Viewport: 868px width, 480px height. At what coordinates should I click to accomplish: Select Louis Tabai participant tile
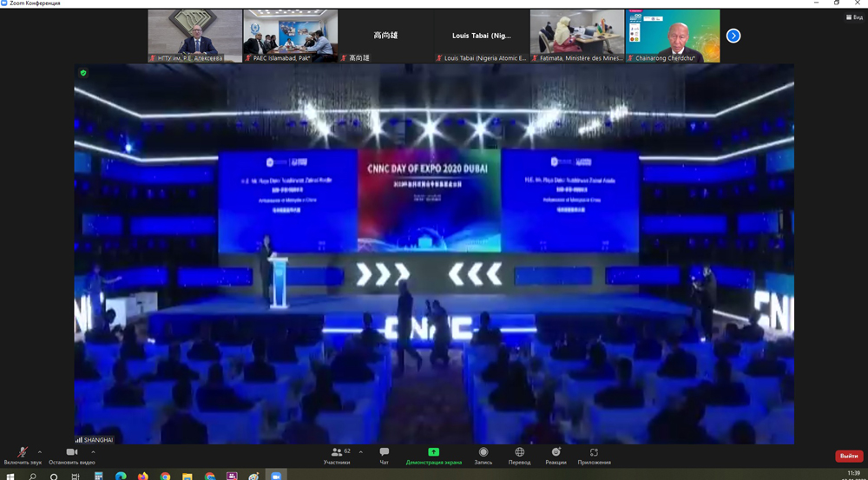(482, 36)
